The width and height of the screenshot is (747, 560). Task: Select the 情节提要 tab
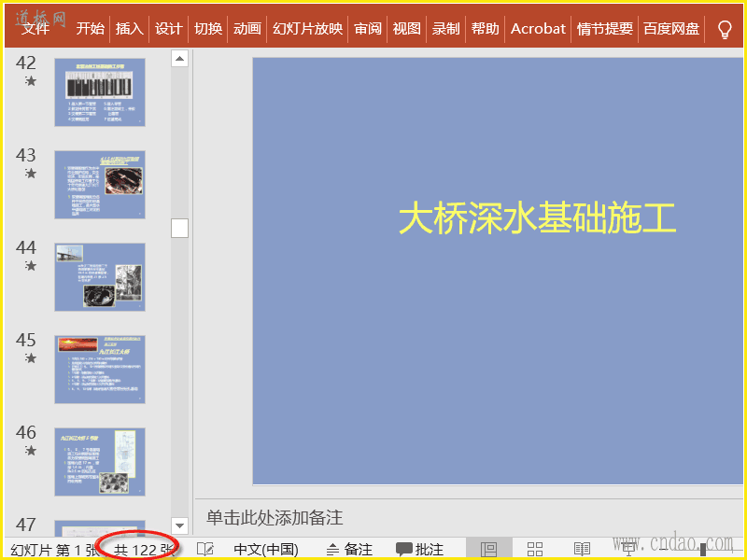[x=604, y=29]
